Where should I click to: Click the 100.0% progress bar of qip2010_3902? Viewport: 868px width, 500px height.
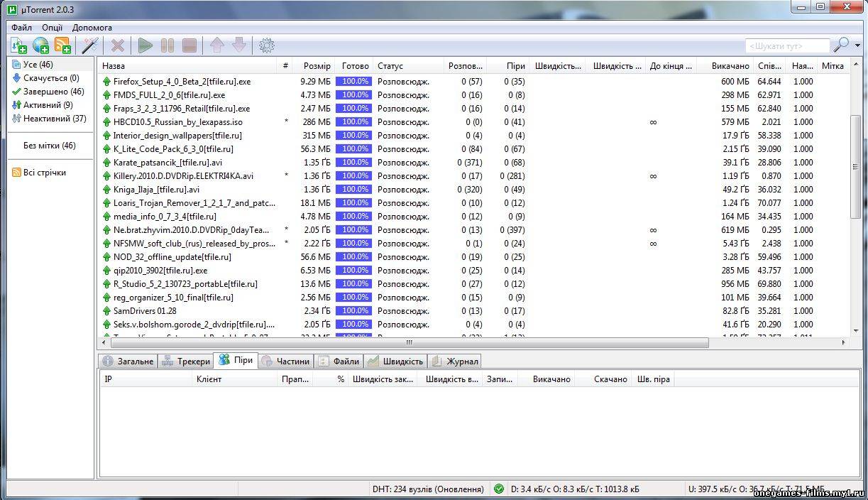pyautogui.click(x=353, y=271)
